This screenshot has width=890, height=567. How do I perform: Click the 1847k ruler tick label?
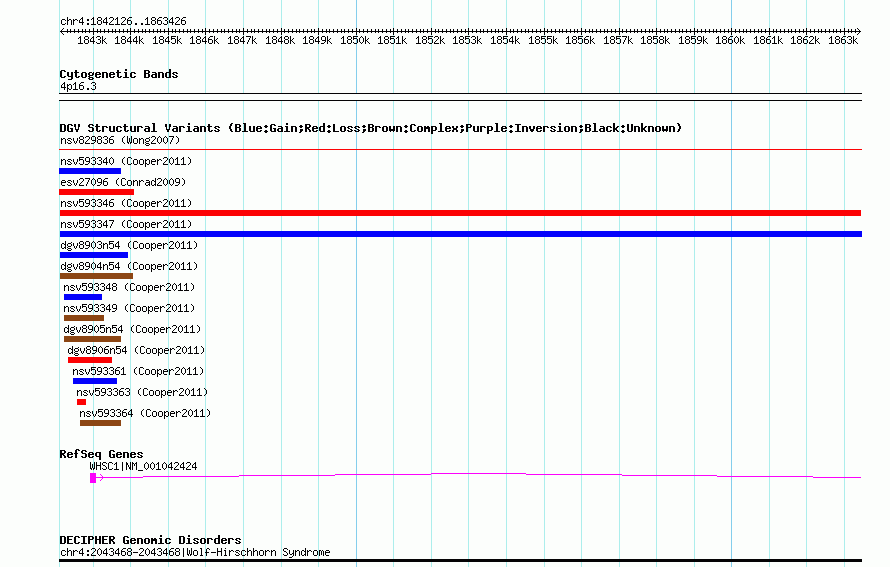(x=242, y=40)
